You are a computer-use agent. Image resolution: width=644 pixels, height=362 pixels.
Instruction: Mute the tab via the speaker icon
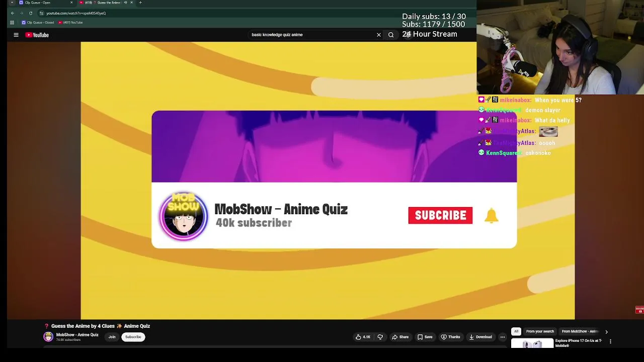(125, 3)
